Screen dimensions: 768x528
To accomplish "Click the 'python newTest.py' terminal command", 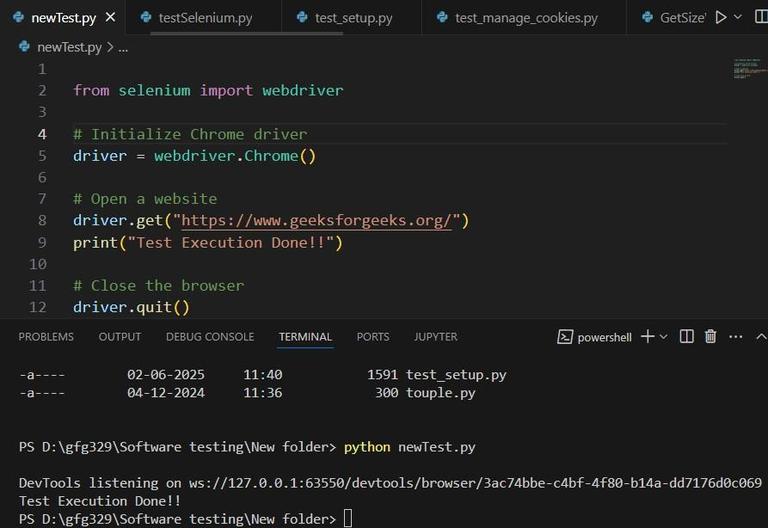I will [x=409, y=447].
